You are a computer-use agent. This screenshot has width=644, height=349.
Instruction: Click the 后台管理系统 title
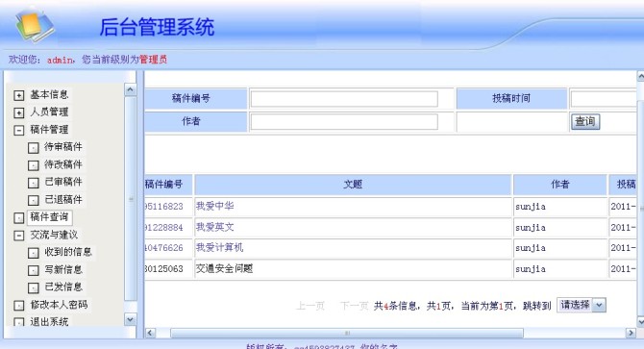[x=157, y=27]
